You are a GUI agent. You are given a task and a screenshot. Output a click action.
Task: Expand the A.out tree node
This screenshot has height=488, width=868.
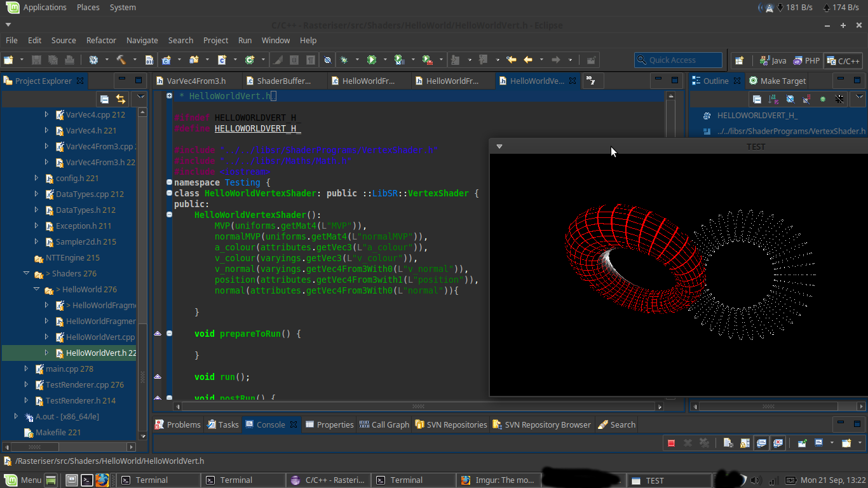point(16,416)
